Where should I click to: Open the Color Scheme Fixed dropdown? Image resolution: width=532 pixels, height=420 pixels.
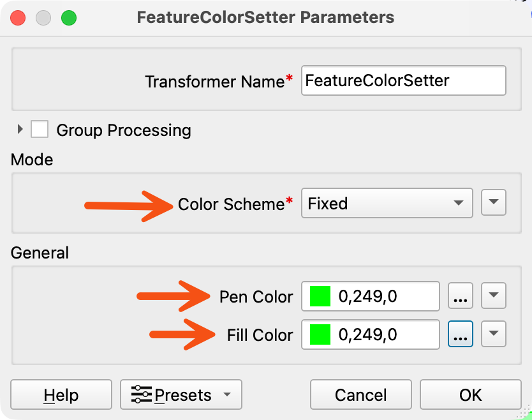click(387, 203)
